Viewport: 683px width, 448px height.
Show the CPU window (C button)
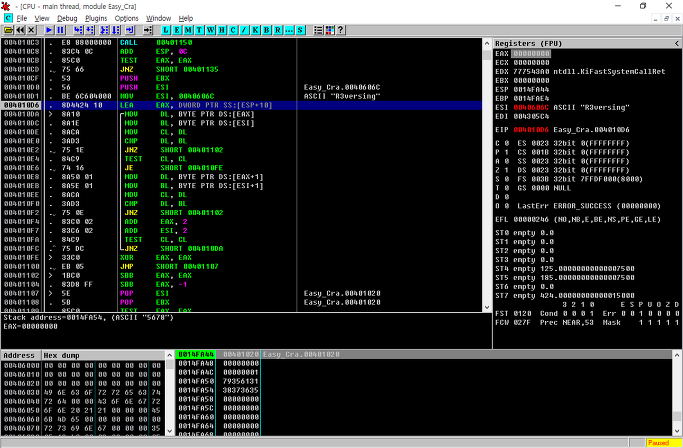233,30
